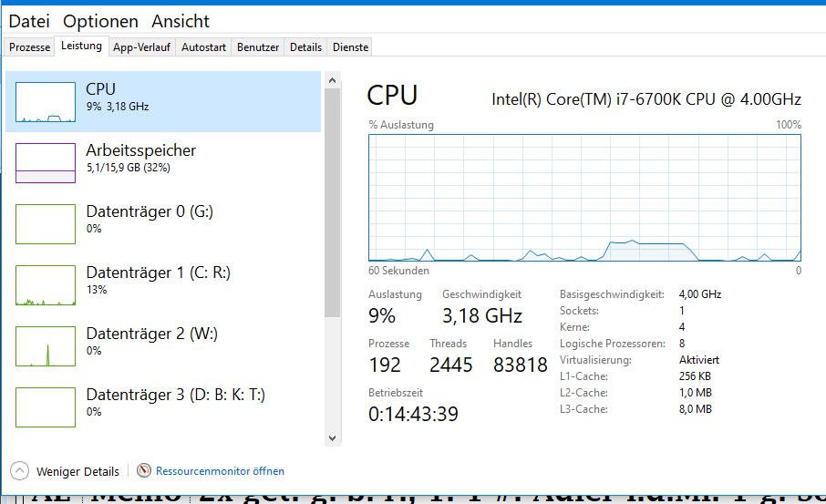The width and height of the screenshot is (826, 504).
Task: Open the Arbeitsspeicher memory graph thumbnail
Action: 46,163
